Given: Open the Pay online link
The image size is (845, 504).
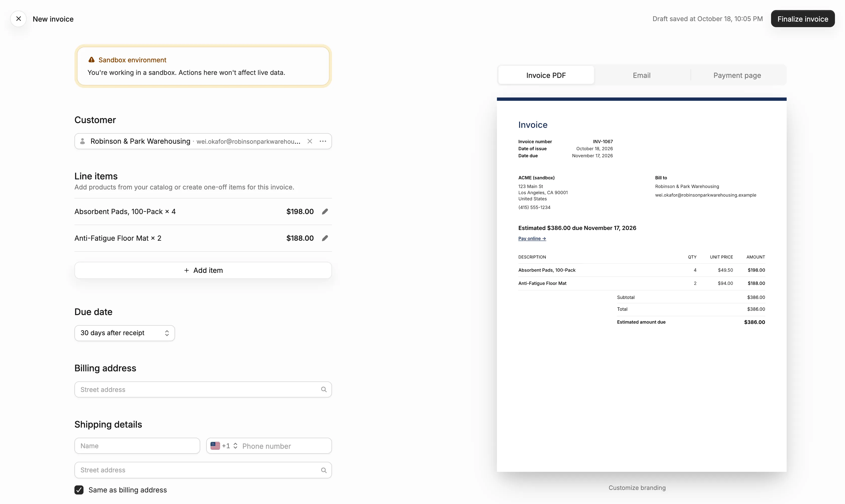Looking at the screenshot, I should pyautogui.click(x=532, y=238).
